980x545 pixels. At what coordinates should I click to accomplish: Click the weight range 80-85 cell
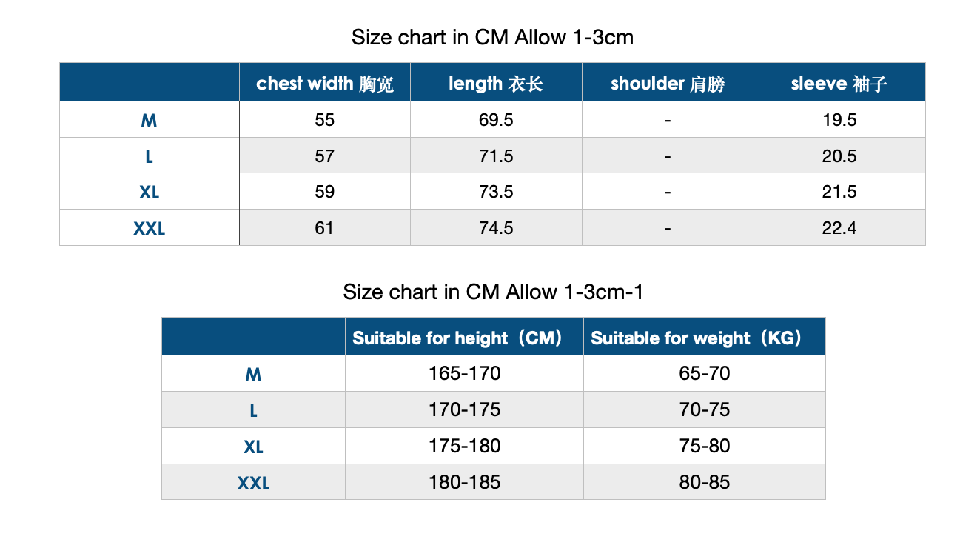click(x=705, y=482)
